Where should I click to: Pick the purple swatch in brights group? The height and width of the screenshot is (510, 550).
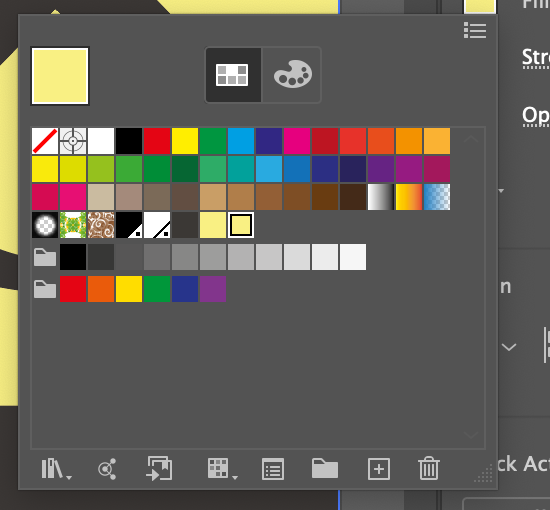tap(213, 289)
